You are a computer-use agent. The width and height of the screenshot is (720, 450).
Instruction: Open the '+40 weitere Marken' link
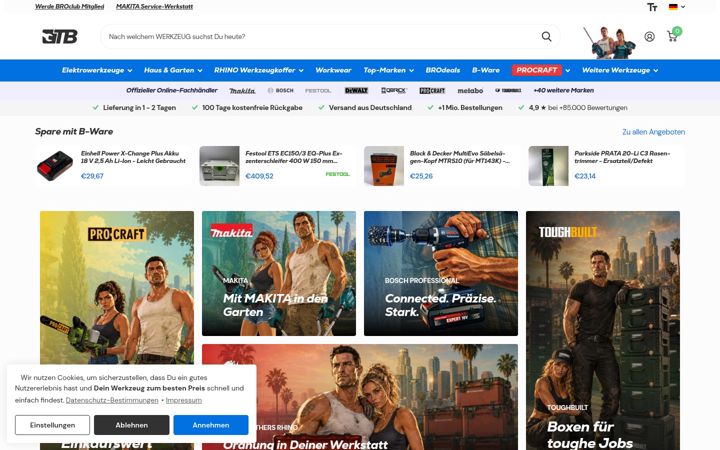point(563,90)
